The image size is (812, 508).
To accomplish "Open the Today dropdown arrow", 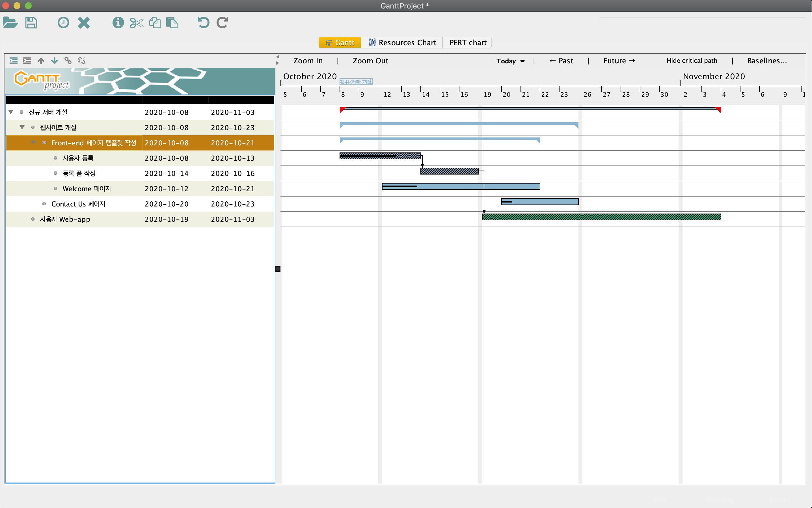I will point(522,61).
